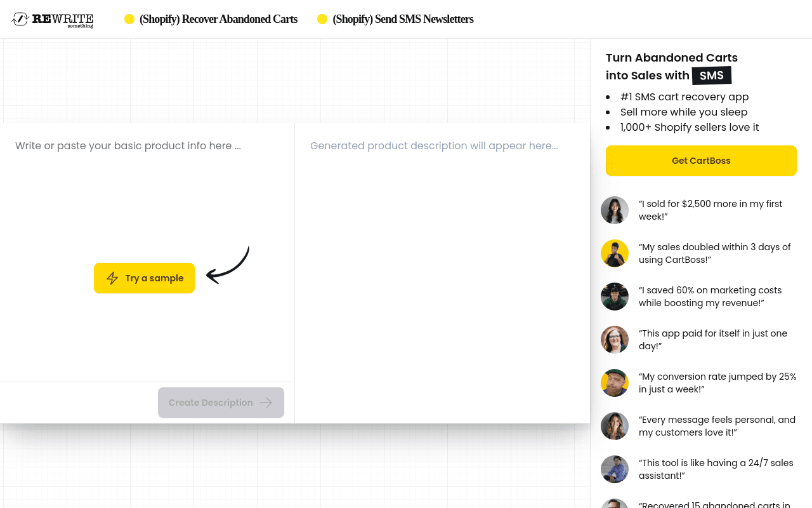Click avatar beside "sales doubled within 3 days"
The width and height of the screenshot is (812, 508).
(615, 253)
